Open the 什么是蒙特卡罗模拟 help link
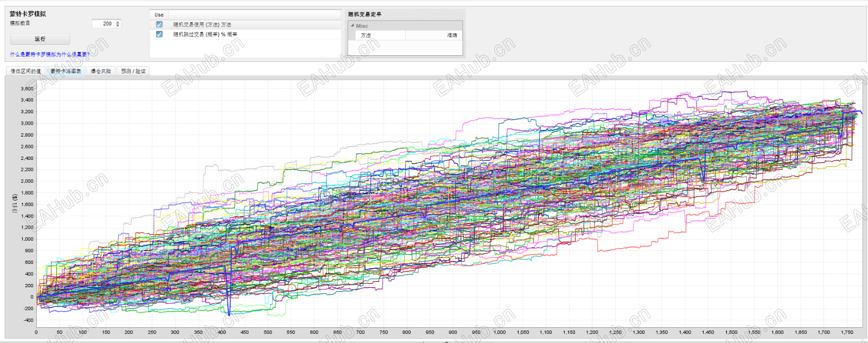 (x=49, y=54)
